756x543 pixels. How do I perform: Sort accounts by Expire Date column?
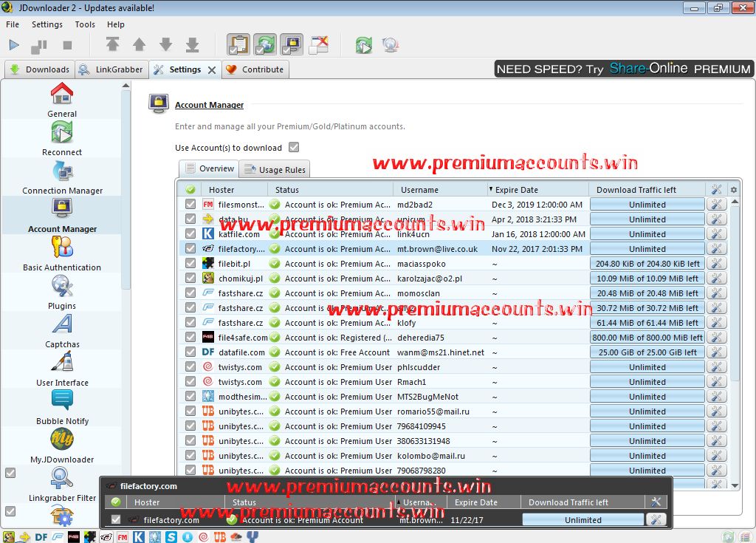click(537, 190)
